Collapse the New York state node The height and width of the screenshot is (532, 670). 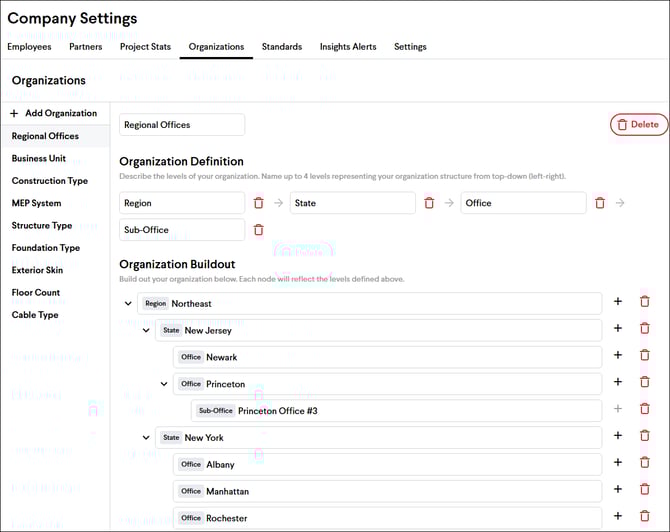point(146,437)
